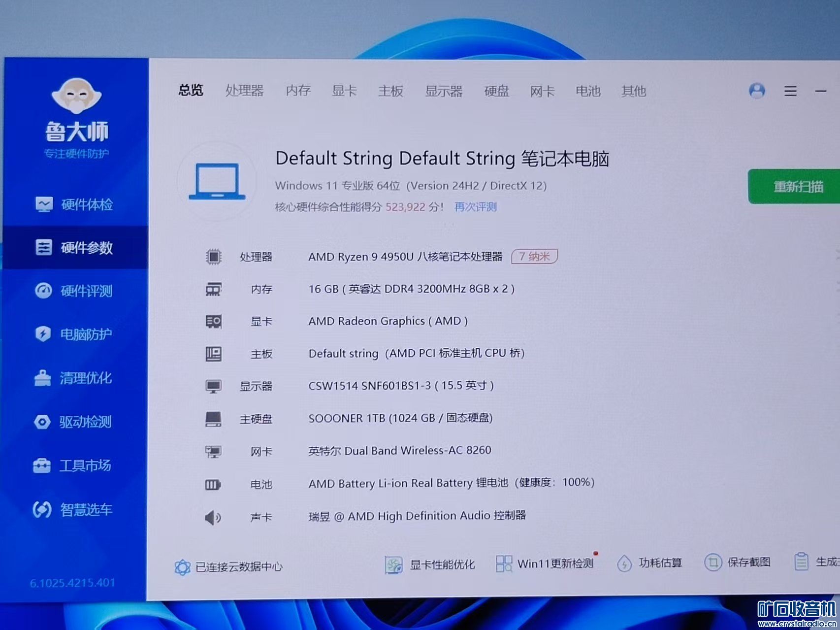Switch to the 网卡 tab

(x=542, y=91)
